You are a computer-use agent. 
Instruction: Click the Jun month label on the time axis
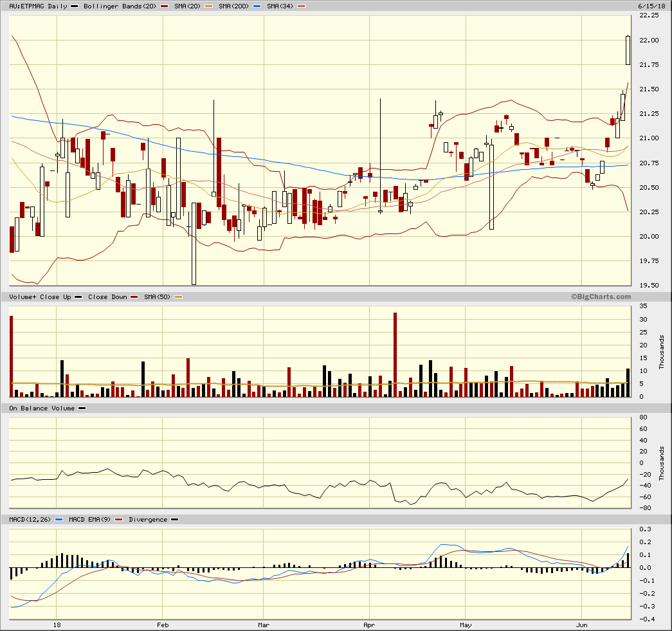tap(581, 625)
